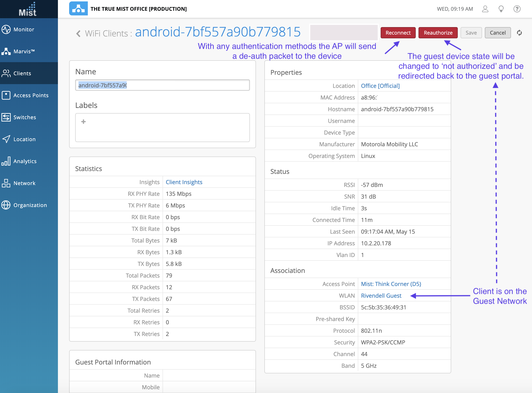Open Mist: Think Corner (D5) access point
Viewport: 532px width, 393px height.
coord(391,284)
